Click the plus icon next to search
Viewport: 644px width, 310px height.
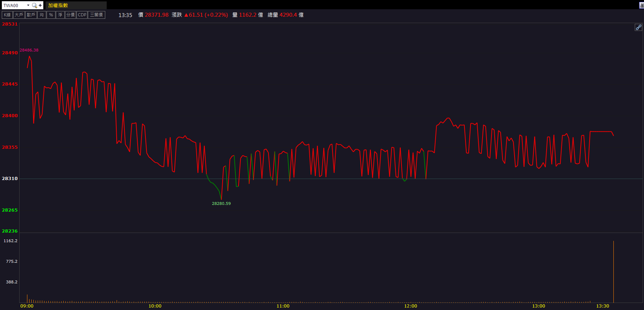point(40,5)
